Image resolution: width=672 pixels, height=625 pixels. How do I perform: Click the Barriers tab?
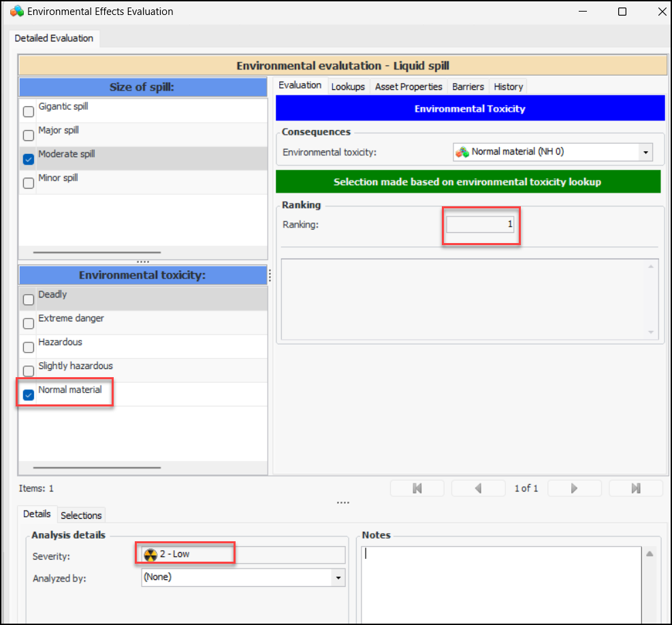coord(468,86)
